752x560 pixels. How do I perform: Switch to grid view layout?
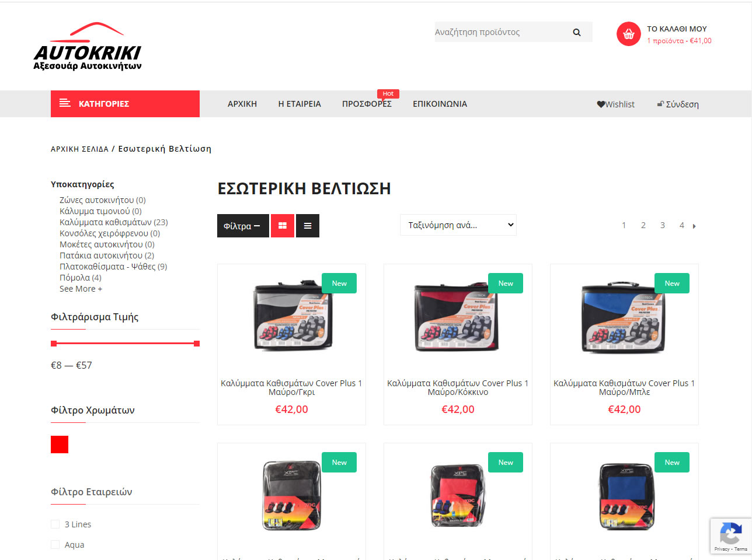coord(283,226)
